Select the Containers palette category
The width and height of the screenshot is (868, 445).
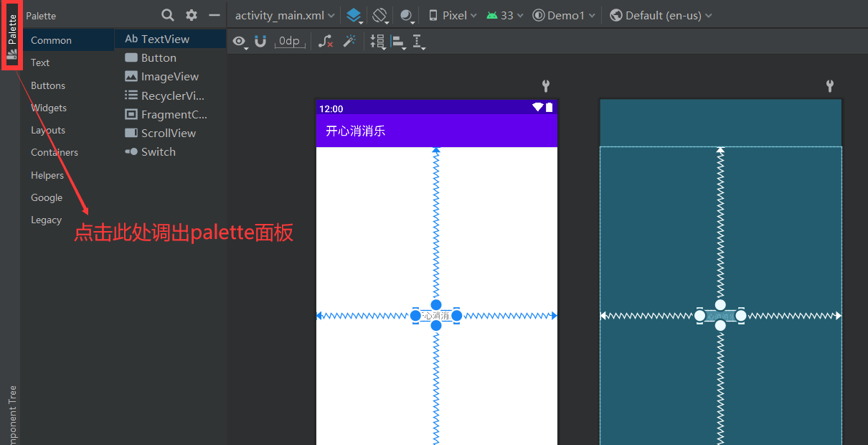[x=55, y=152]
